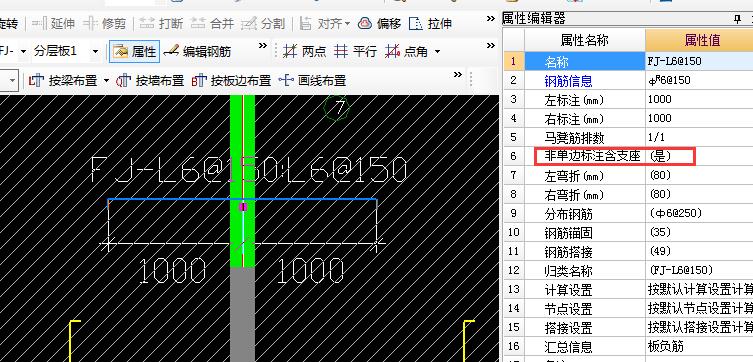Select the 马凳筋排数 property name

[x=585, y=137]
